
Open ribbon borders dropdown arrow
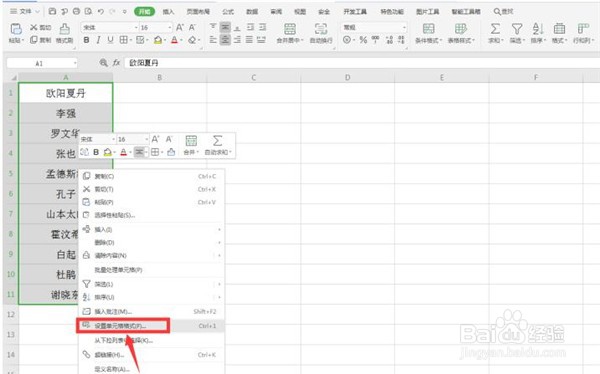pyautogui.click(x=130, y=40)
